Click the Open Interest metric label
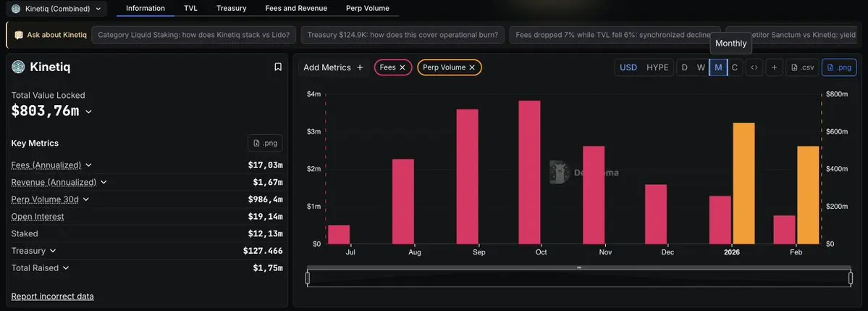The height and width of the screenshot is (311, 868). 38,217
